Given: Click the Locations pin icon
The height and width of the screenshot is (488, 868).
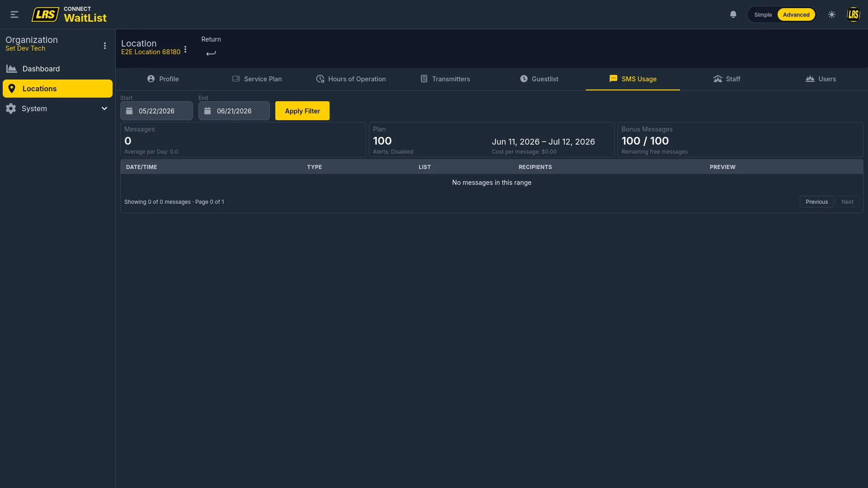Looking at the screenshot, I should click(12, 89).
